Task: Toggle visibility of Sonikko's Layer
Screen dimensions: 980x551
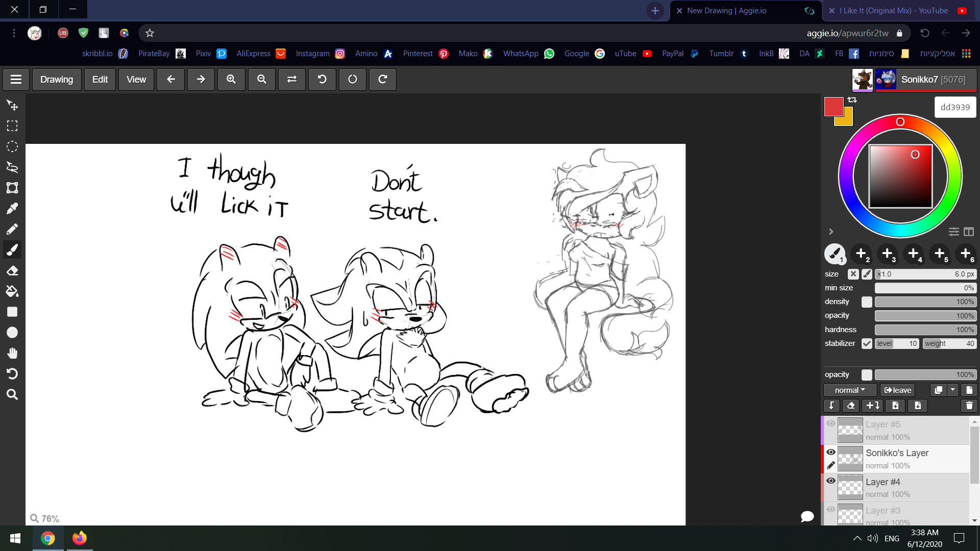Action: (831, 453)
